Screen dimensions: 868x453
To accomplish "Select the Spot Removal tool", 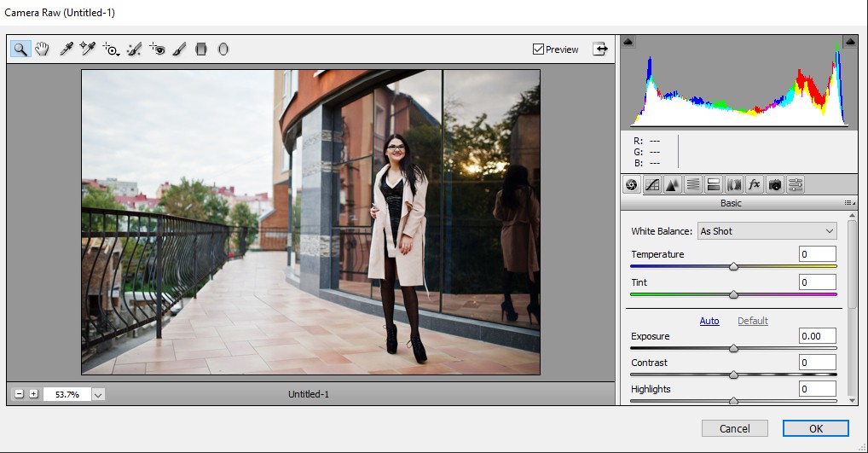I will [134, 49].
